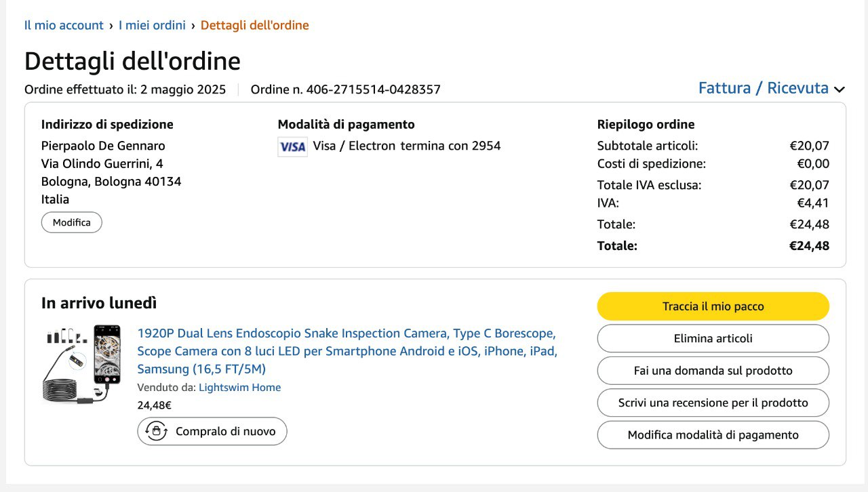This screenshot has width=868, height=492.
Task: Click the 24,48€ price under the seller
Action: click(x=154, y=405)
